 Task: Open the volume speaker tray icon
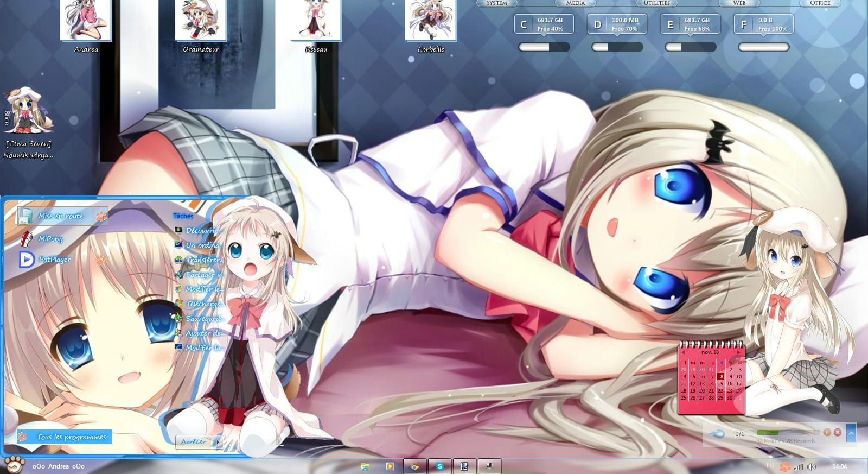pos(812,467)
